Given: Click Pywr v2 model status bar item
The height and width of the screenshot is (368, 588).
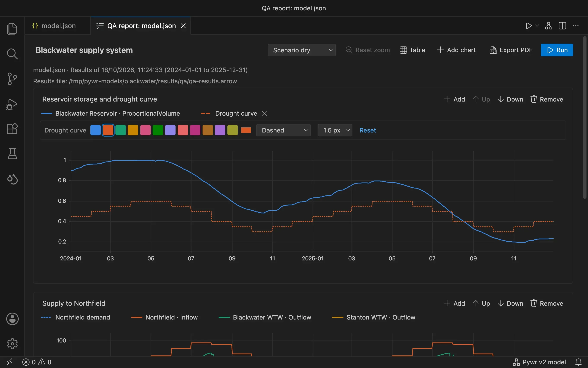Looking at the screenshot, I should pyautogui.click(x=539, y=362).
